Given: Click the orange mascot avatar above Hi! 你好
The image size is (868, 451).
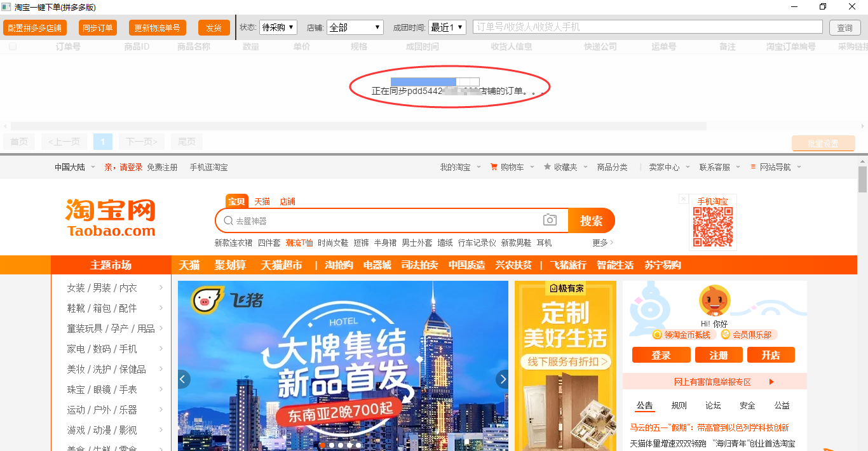Looking at the screenshot, I should [x=715, y=300].
